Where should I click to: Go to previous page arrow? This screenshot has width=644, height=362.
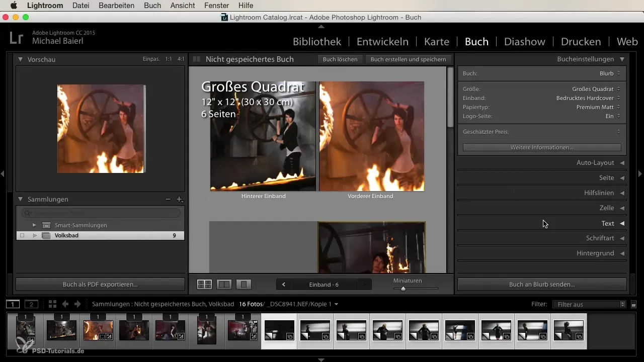pyautogui.click(x=284, y=285)
